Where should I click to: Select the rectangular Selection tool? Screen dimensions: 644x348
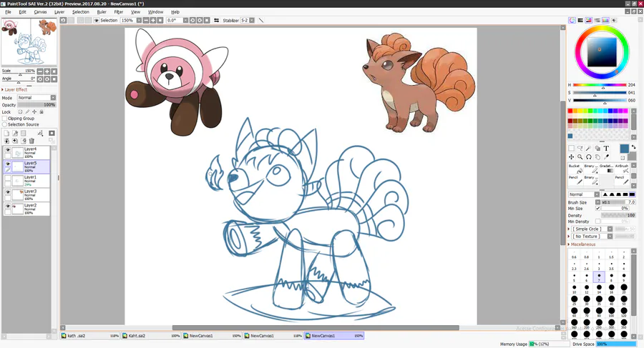tap(571, 148)
